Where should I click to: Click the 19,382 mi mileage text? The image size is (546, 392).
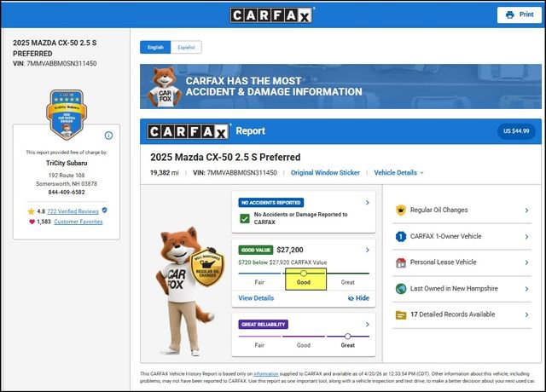coord(164,172)
